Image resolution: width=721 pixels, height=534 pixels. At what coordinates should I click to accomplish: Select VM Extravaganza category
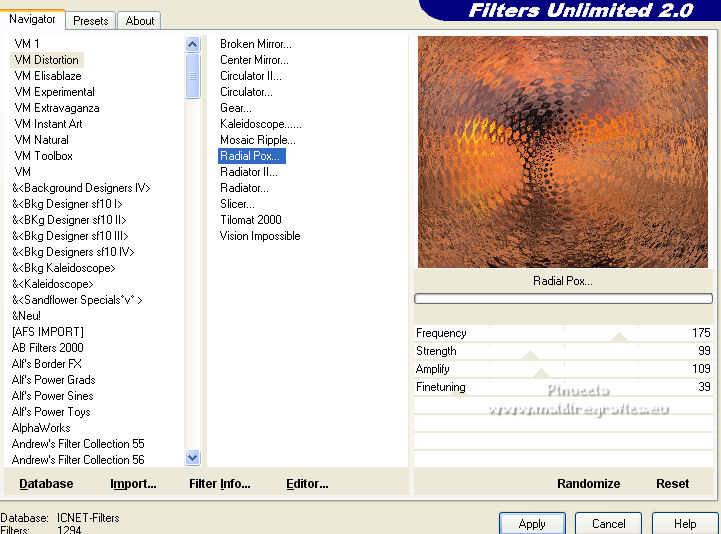click(57, 108)
